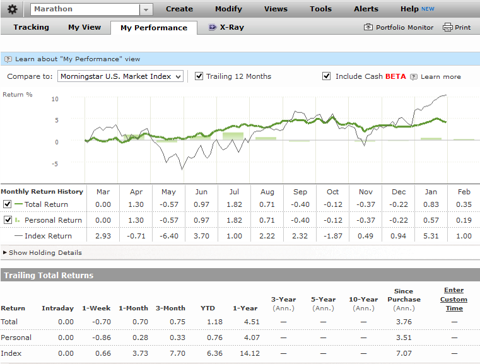Toggle the Include Cash checkbox
Viewport: 480px width, 364px height.
(x=327, y=76)
